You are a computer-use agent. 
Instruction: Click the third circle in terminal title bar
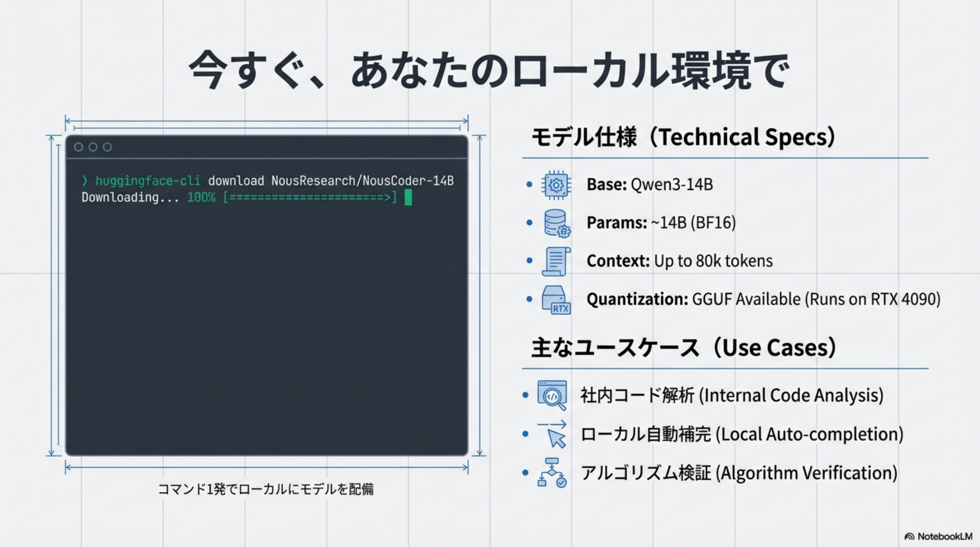(108, 147)
